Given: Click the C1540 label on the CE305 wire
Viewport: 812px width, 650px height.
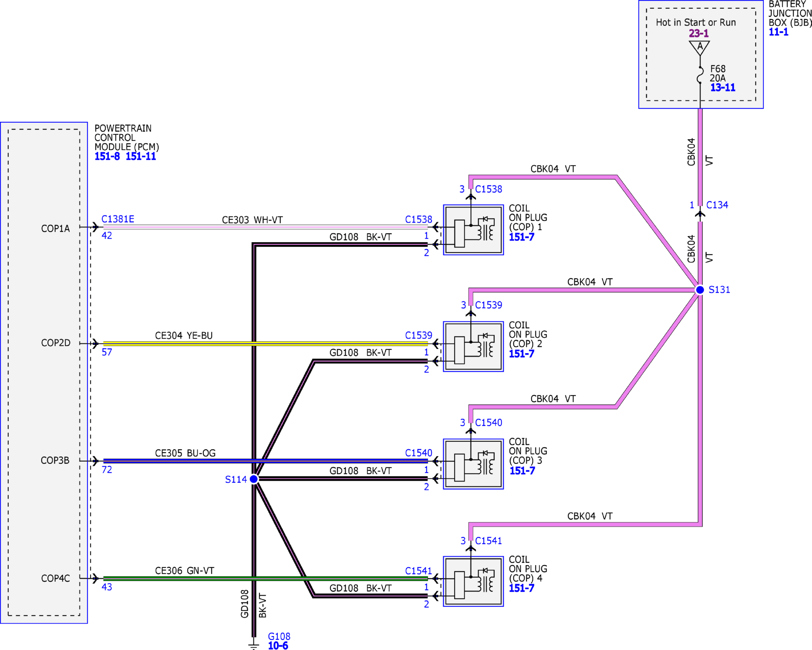Looking at the screenshot, I should tap(419, 453).
